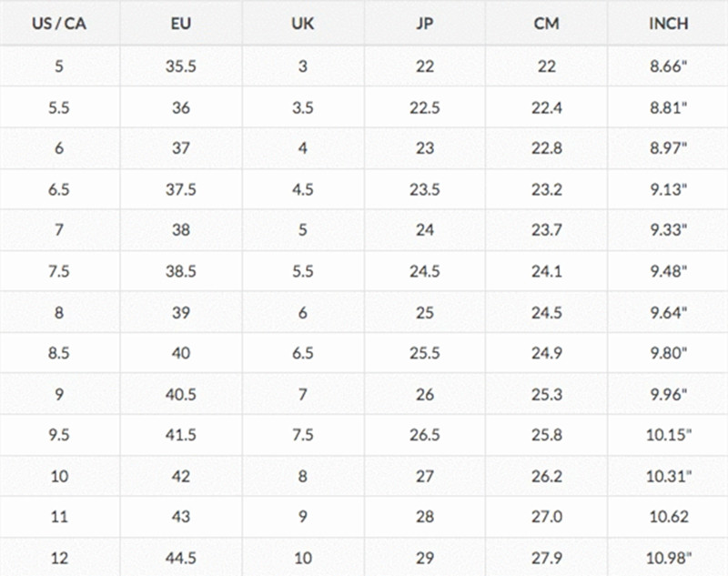
Task: Click the CM column header
Action: tap(546, 25)
